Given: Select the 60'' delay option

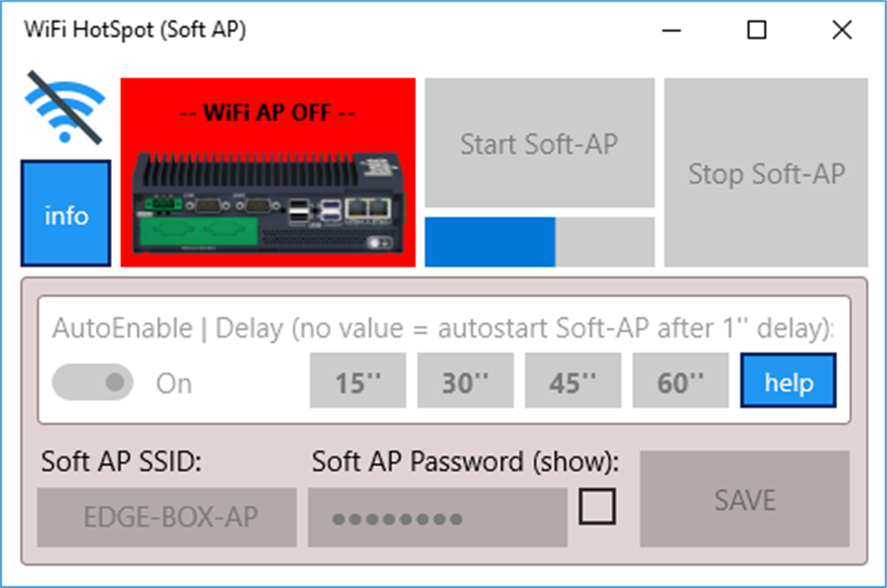Looking at the screenshot, I should click(x=680, y=380).
